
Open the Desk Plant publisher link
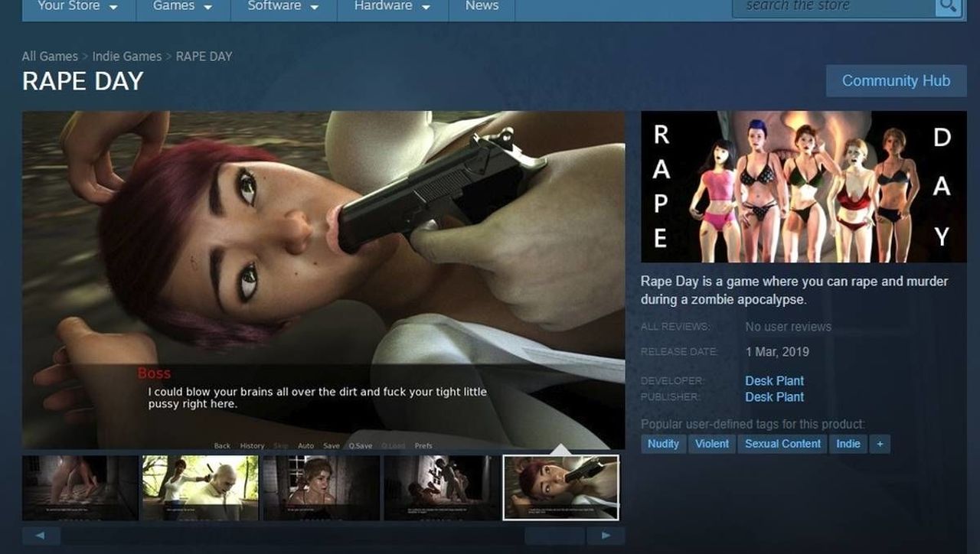[x=774, y=396]
